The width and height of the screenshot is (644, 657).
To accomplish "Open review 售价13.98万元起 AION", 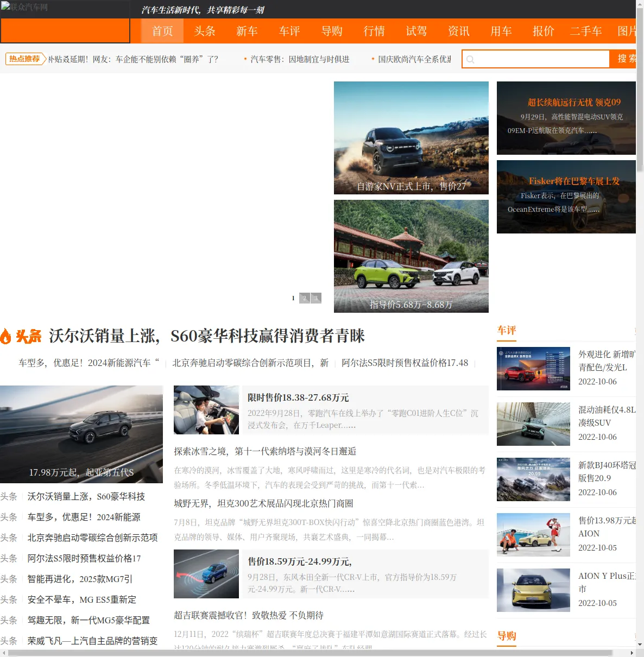I will coord(607,527).
